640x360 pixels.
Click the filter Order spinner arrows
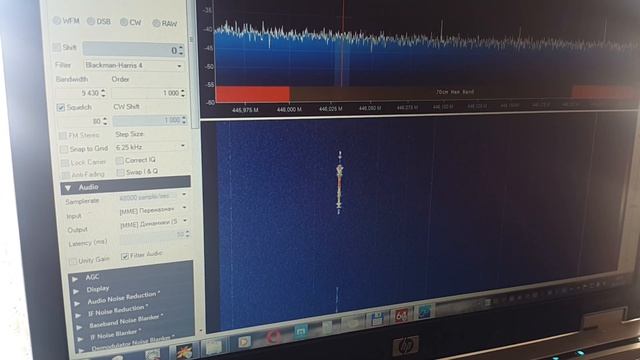pyautogui.click(x=183, y=93)
